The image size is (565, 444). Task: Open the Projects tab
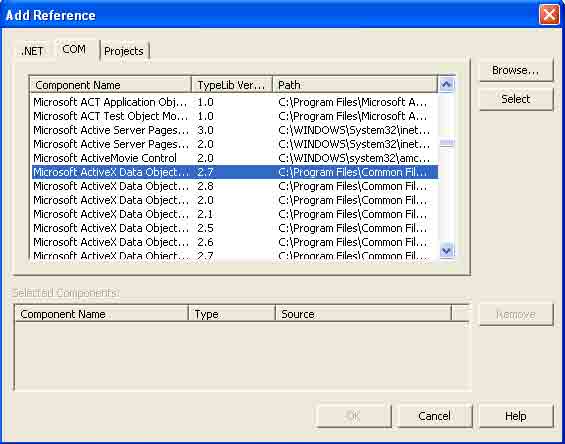pos(124,51)
